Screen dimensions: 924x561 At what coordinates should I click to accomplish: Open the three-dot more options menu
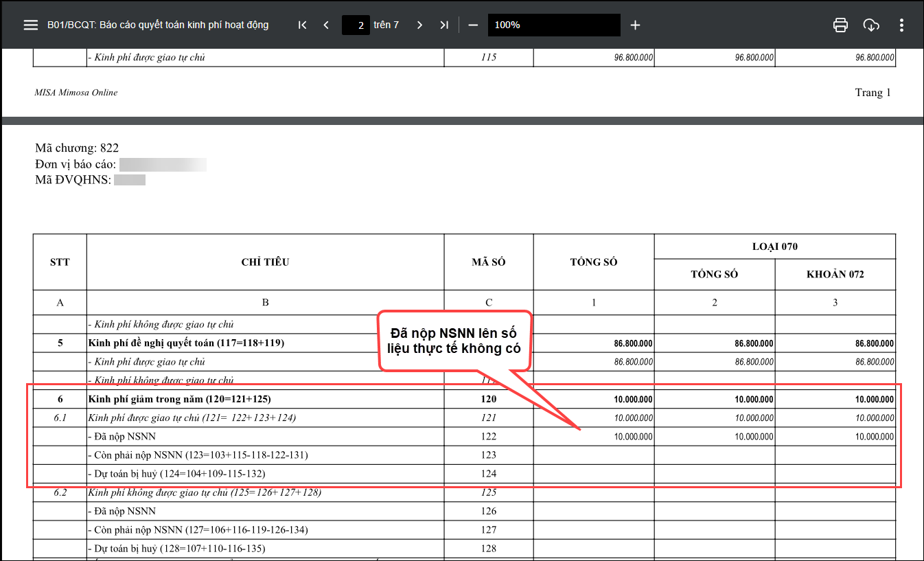point(901,25)
